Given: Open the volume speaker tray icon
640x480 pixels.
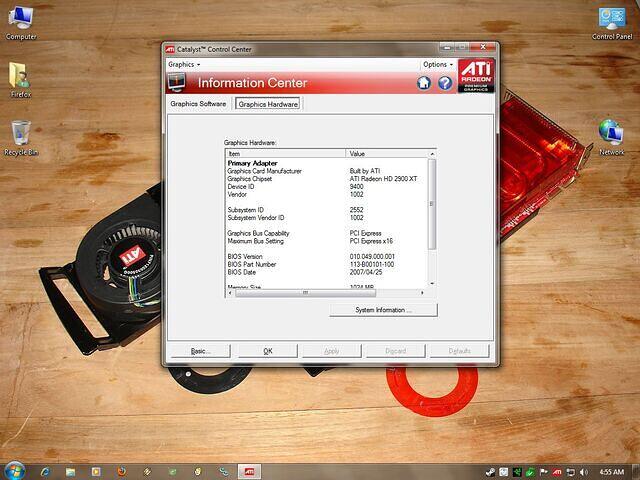Looking at the screenshot, I should click(584, 472).
